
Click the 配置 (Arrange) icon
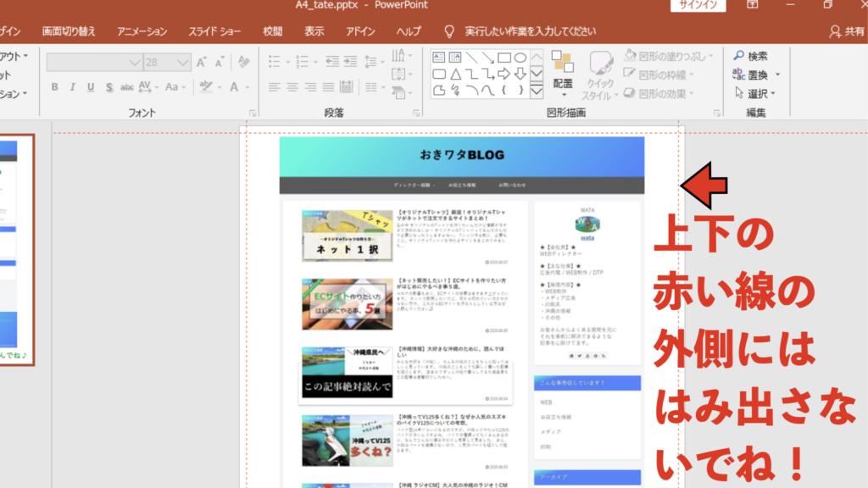[x=562, y=69]
